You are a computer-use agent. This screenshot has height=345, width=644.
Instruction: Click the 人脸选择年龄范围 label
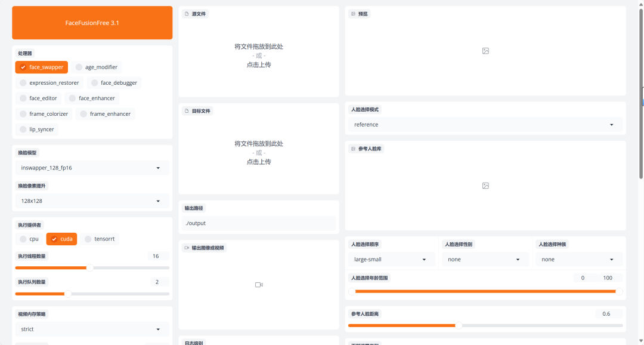coord(370,278)
